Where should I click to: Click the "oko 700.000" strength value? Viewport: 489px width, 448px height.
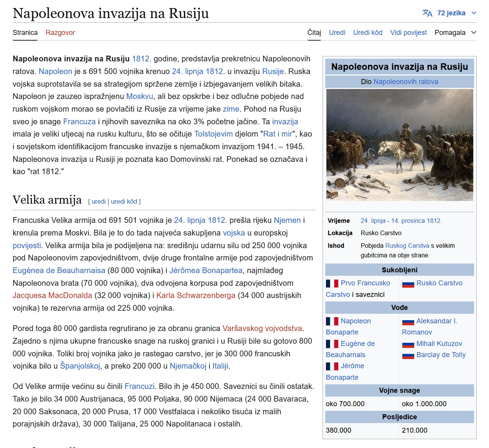pos(345,404)
